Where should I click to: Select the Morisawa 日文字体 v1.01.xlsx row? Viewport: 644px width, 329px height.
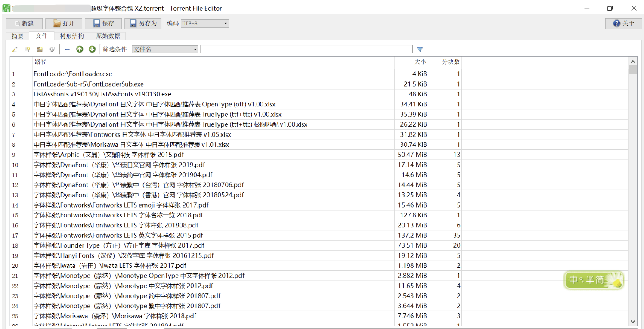click(x=319, y=145)
